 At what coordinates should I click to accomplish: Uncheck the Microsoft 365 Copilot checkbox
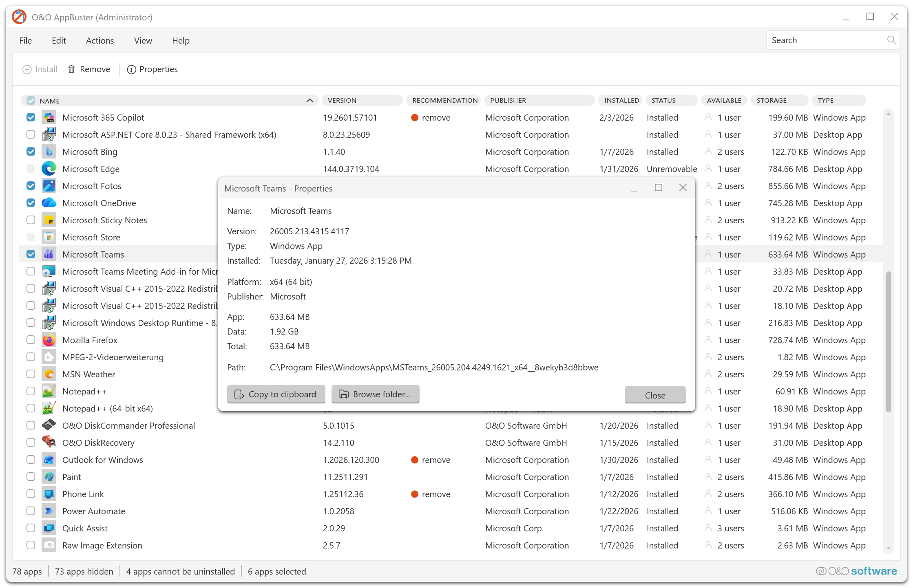(31, 117)
